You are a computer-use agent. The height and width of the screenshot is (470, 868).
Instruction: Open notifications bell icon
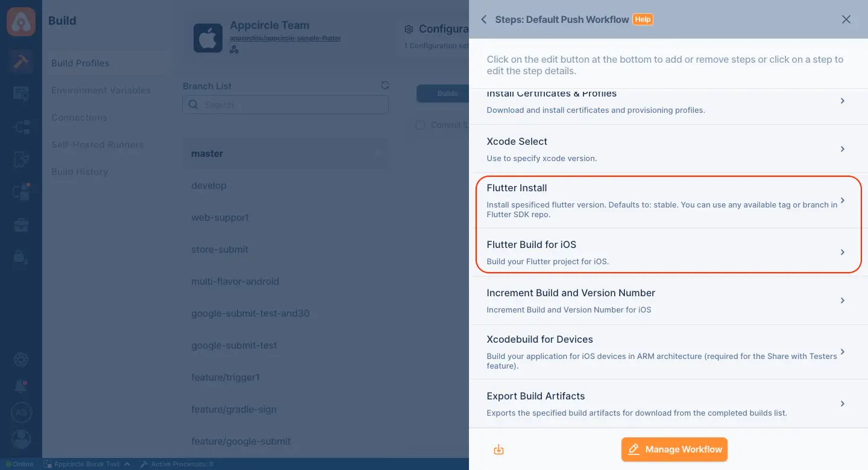[x=21, y=387]
